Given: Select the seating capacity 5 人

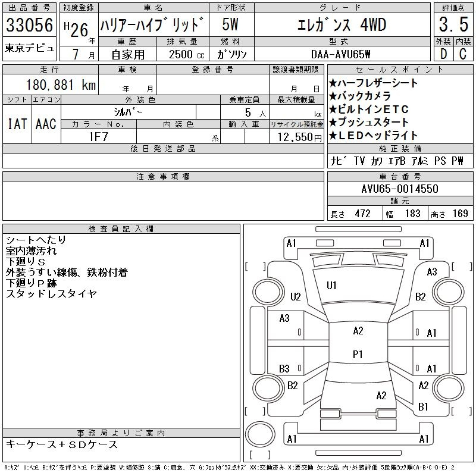Looking at the screenshot, I should click(x=255, y=113).
